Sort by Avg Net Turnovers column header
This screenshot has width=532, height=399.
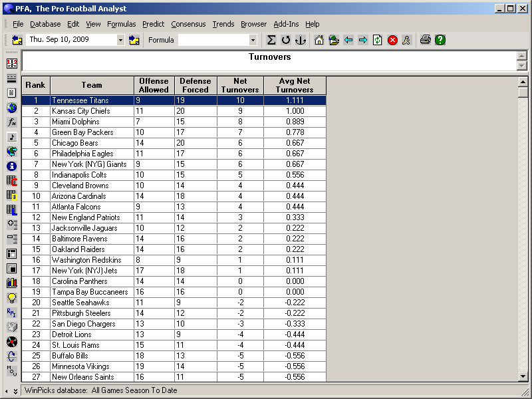tap(295, 85)
